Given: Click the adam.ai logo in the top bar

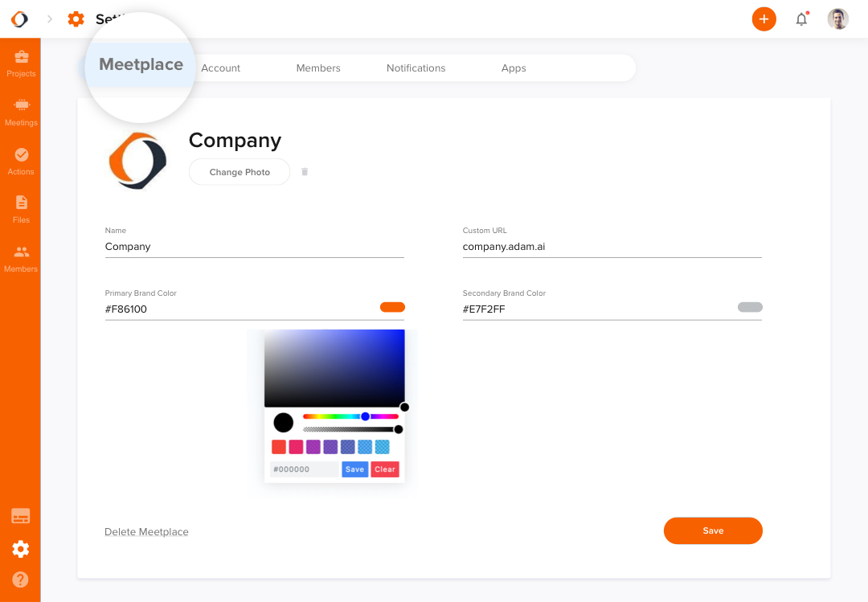Looking at the screenshot, I should [x=19, y=19].
